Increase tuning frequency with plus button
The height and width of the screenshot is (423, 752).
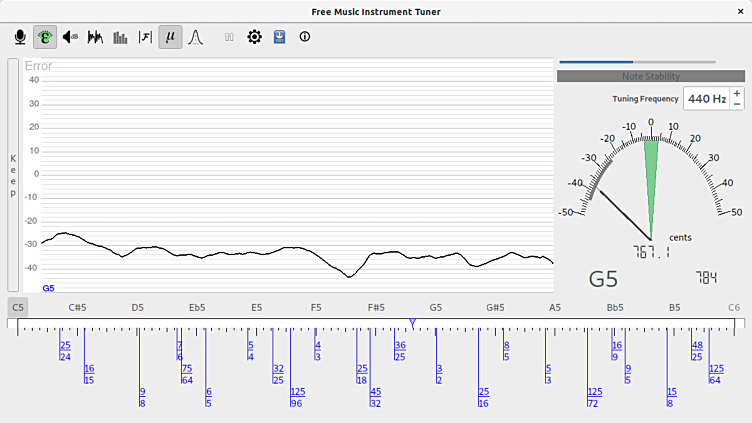[737, 93]
